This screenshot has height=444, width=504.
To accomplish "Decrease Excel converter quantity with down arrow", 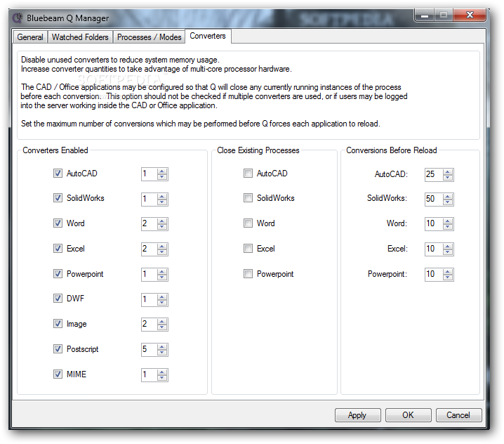I will (162, 252).
